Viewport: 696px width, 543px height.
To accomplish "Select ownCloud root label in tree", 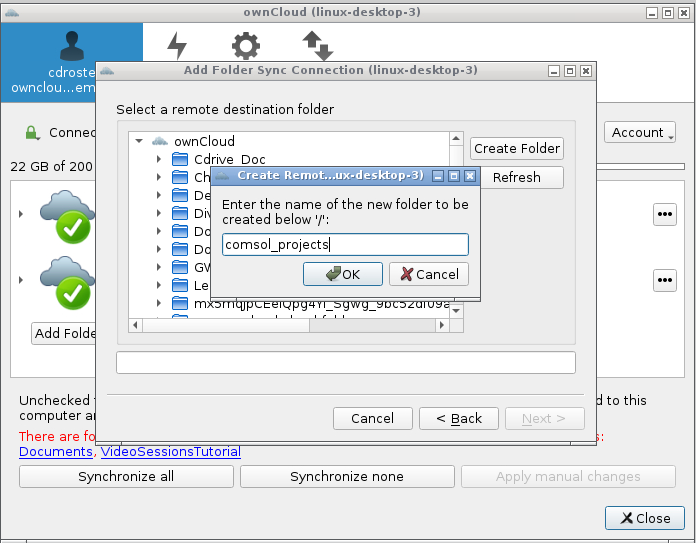I will tap(204, 141).
